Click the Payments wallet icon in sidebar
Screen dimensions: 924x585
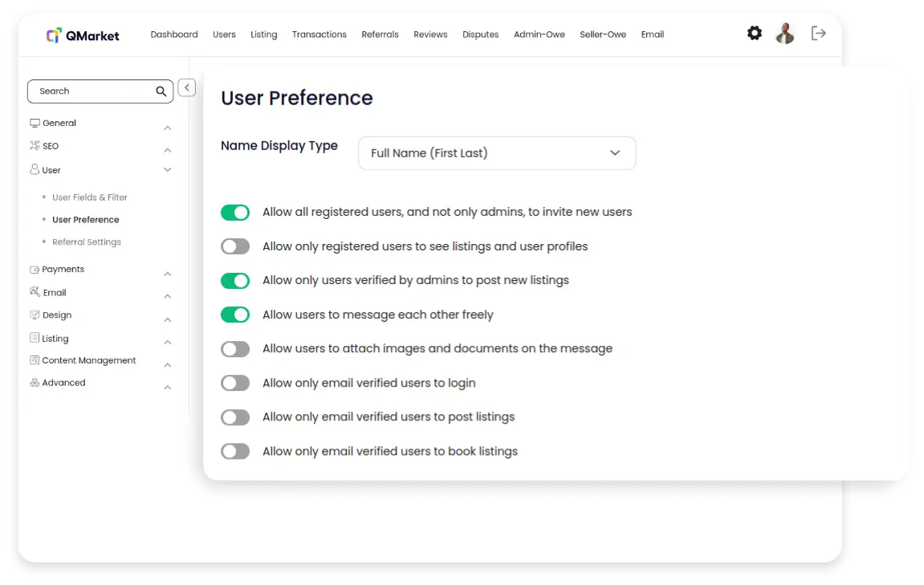click(35, 270)
